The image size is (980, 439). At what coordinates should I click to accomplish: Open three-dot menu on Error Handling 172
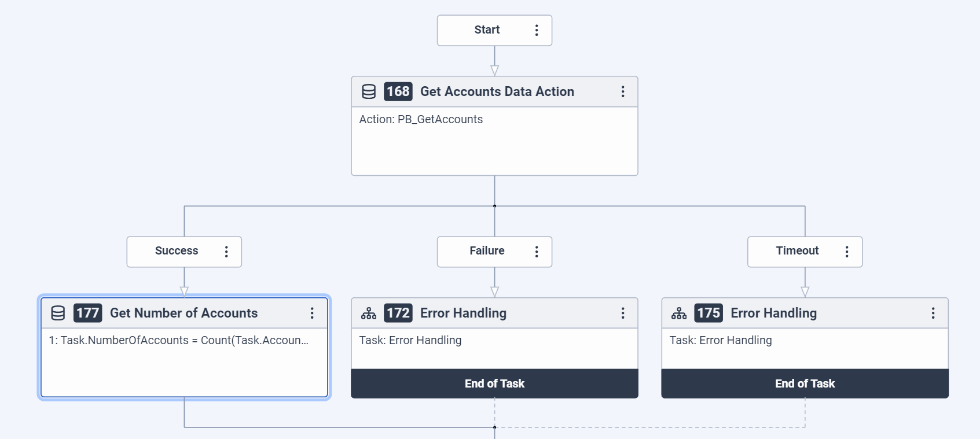coord(623,313)
